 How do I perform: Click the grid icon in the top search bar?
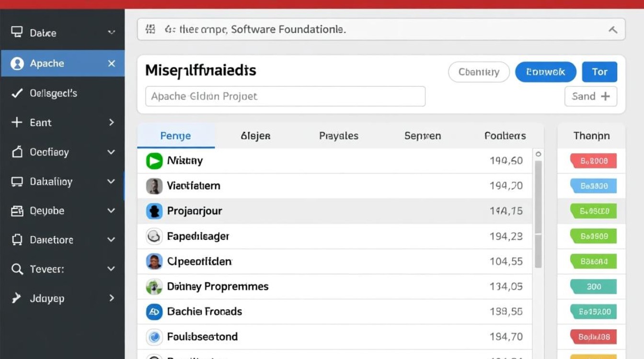pos(150,30)
